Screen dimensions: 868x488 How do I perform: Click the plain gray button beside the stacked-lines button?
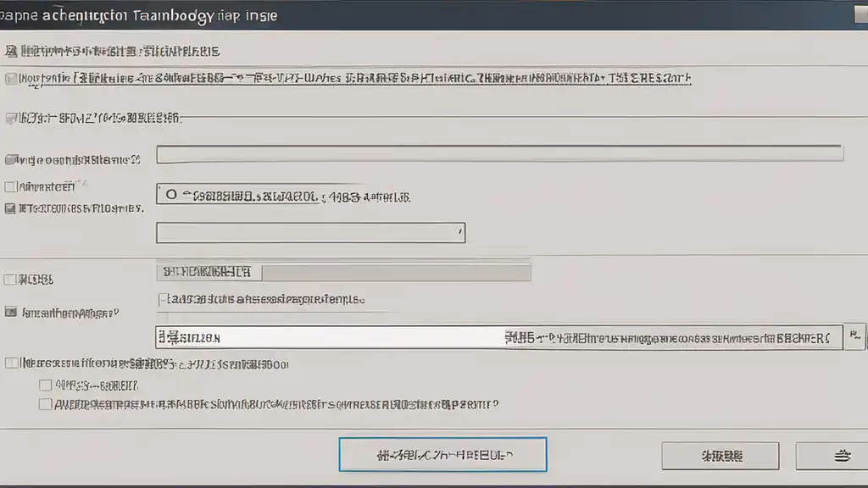(x=721, y=455)
